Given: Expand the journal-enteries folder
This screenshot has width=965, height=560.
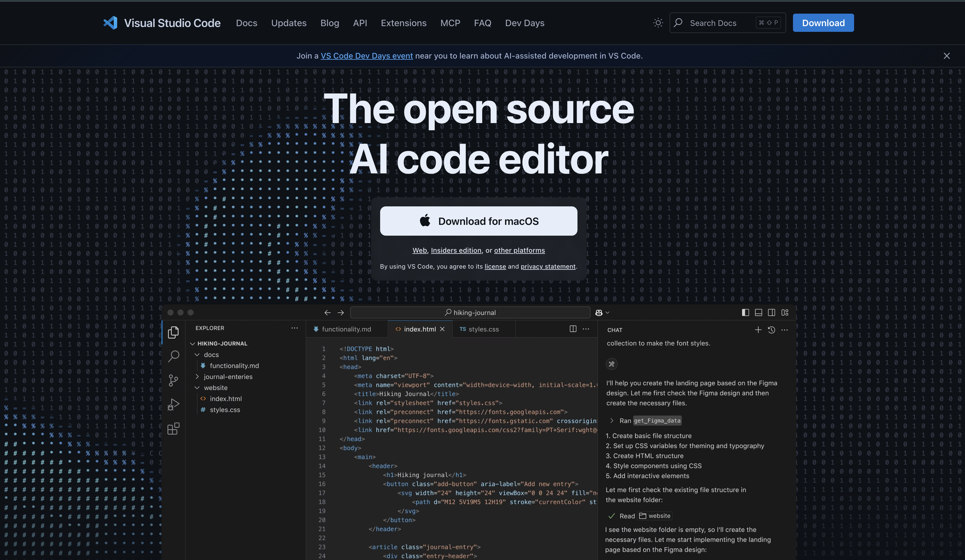Looking at the screenshot, I should 197,377.
